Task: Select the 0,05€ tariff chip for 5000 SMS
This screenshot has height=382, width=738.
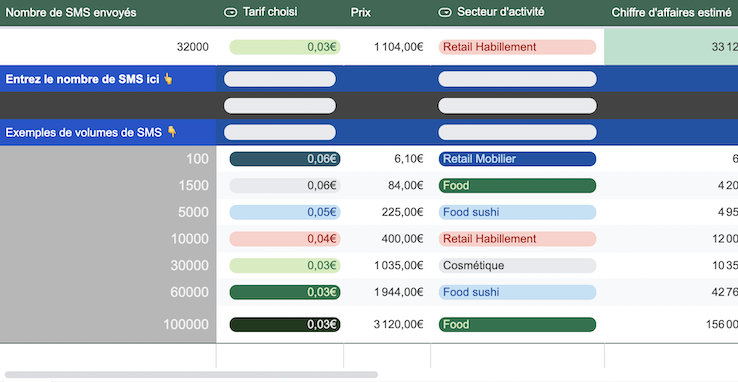Action: [x=285, y=212]
